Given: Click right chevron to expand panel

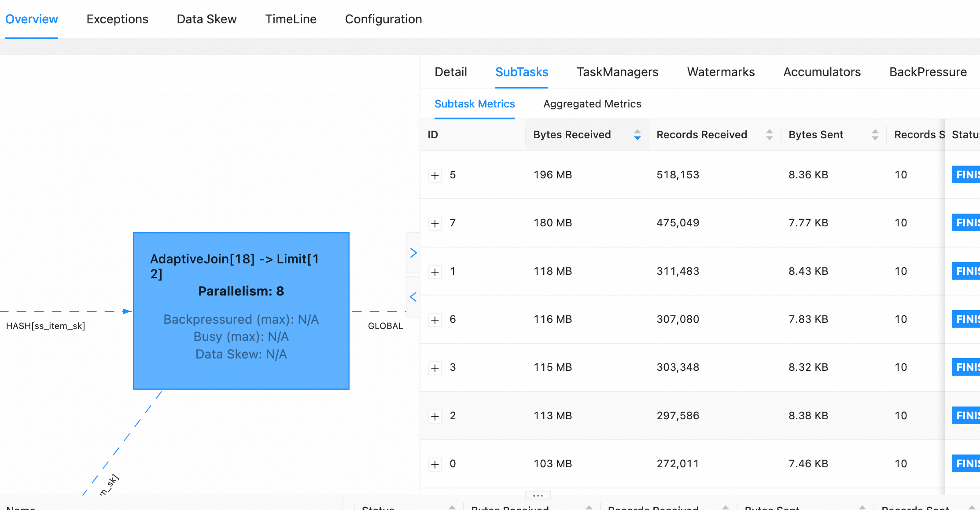Looking at the screenshot, I should [x=413, y=253].
